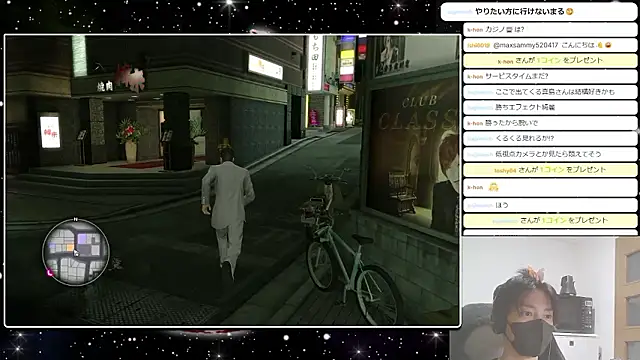Screen dimensions: 640x360
Task: Click the chat message 'ほう'
Action: (502, 205)
